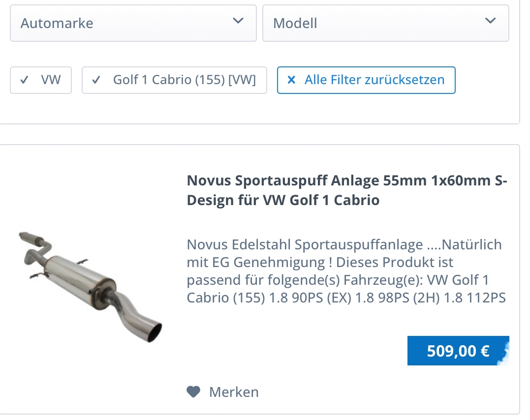Open the Modell dropdown
530x420 pixels.
386,23
